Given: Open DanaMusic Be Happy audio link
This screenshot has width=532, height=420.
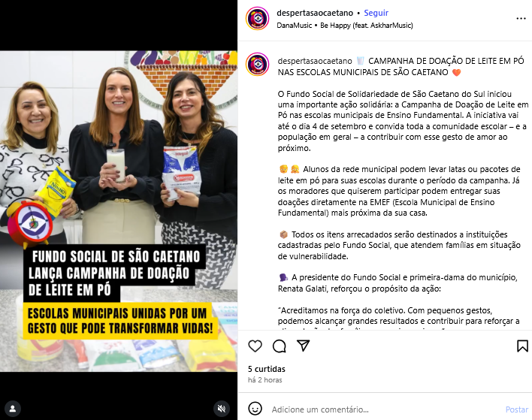Looking at the screenshot, I should coord(345,26).
